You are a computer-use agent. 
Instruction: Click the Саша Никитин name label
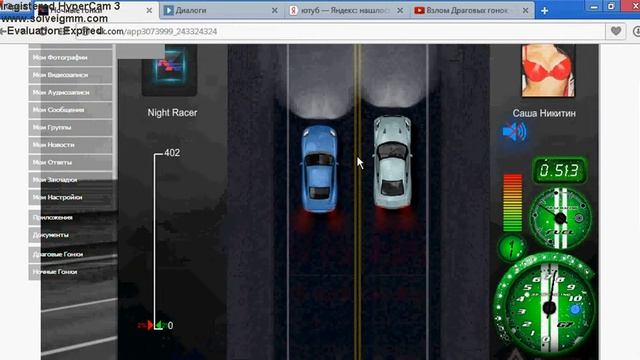tap(544, 113)
